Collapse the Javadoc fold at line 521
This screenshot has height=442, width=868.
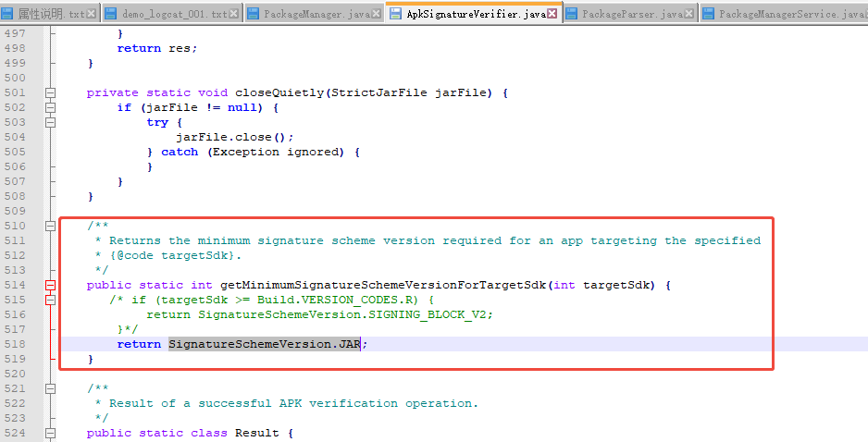coord(50,388)
